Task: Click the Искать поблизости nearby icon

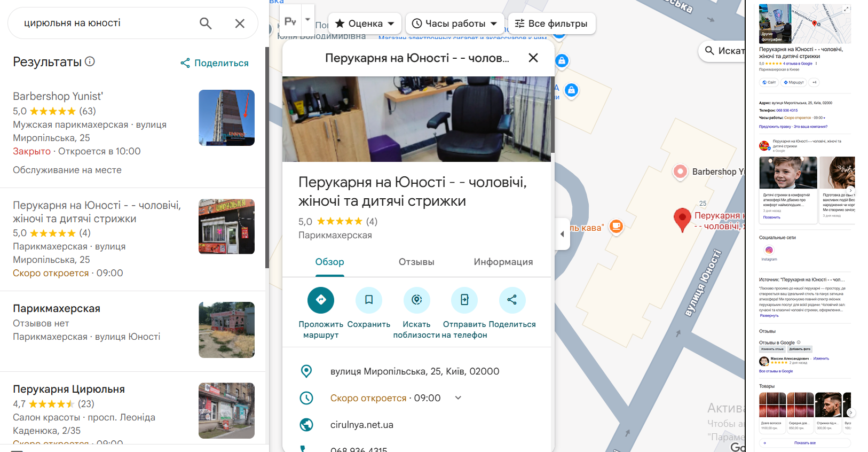Action: click(x=417, y=300)
